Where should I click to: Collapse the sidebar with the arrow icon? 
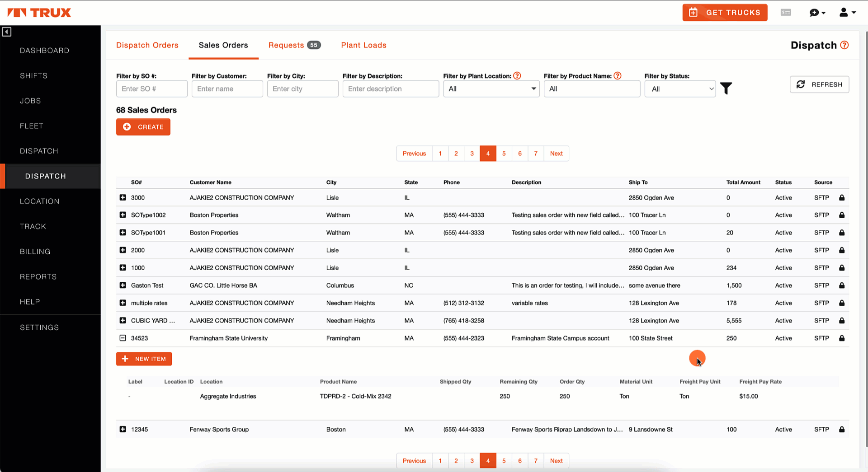6,32
